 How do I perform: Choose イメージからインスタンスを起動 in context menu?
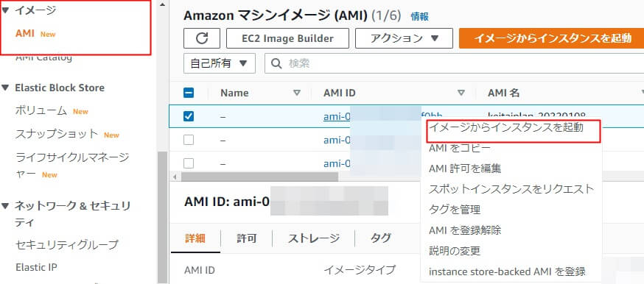pyautogui.click(x=505, y=128)
